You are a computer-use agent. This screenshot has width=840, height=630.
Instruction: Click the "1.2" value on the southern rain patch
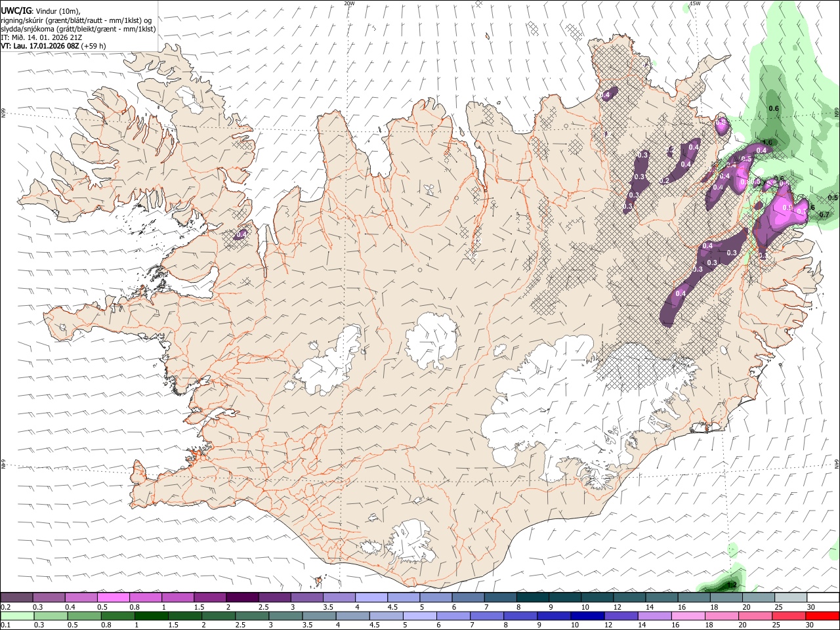tap(733, 585)
